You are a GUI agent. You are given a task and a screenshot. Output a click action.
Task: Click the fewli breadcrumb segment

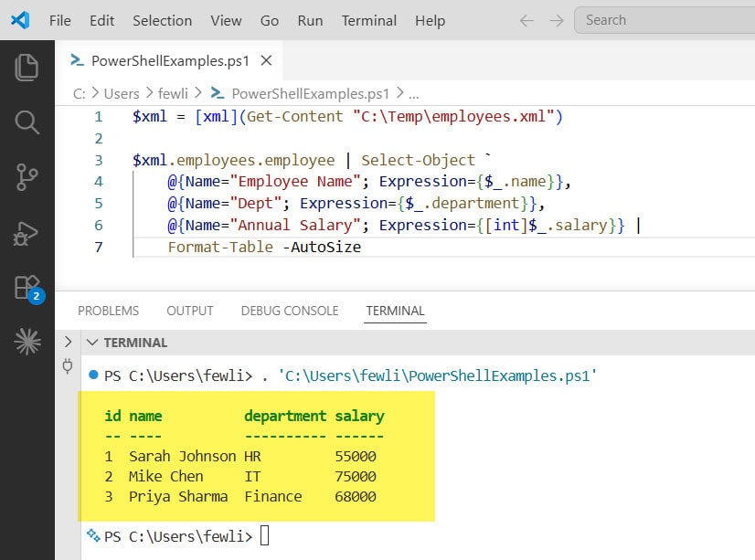pyautogui.click(x=173, y=93)
